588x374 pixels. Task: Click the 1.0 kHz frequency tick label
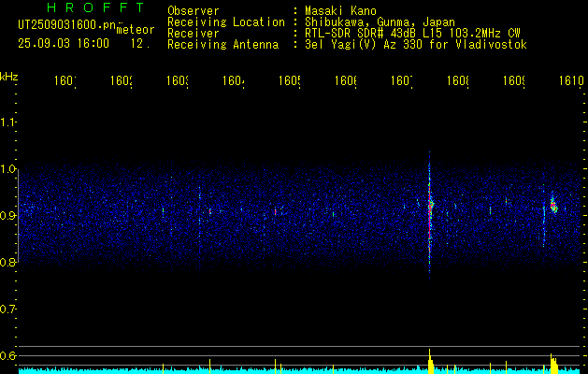[7, 169]
